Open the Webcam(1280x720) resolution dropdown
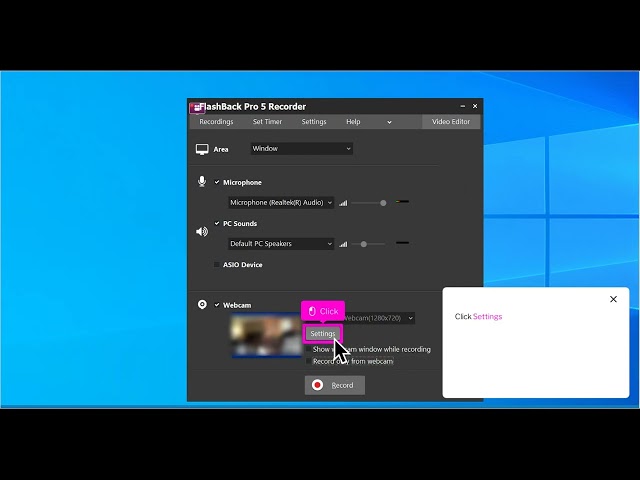 tap(380, 318)
